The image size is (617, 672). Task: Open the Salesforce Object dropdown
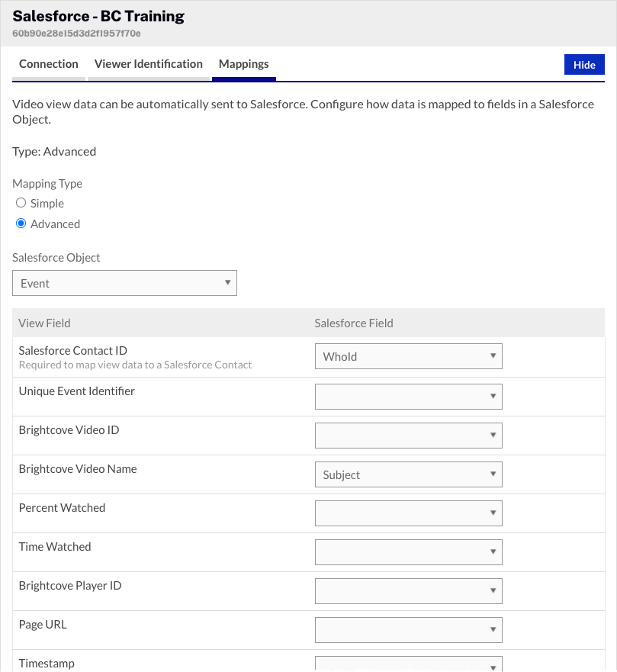(124, 283)
